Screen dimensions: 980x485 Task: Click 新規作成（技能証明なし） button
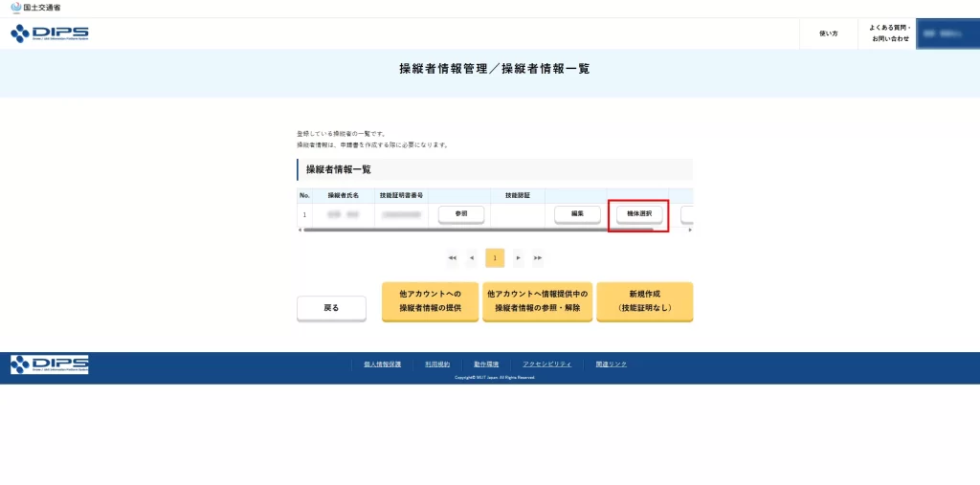(x=644, y=301)
